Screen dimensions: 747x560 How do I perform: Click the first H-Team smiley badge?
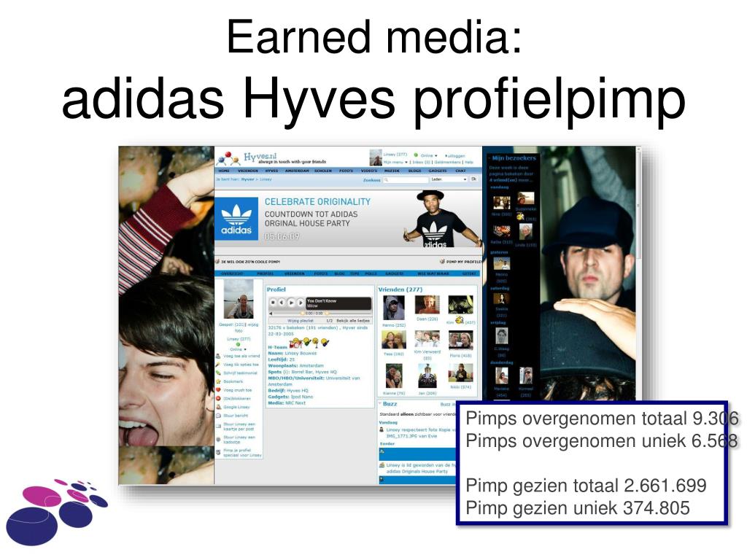pos(297,343)
